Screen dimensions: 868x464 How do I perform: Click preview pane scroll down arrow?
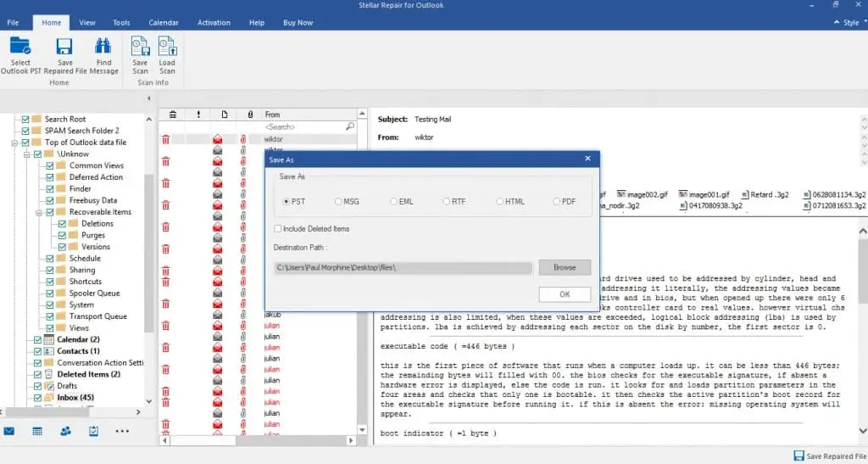pos(862,431)
